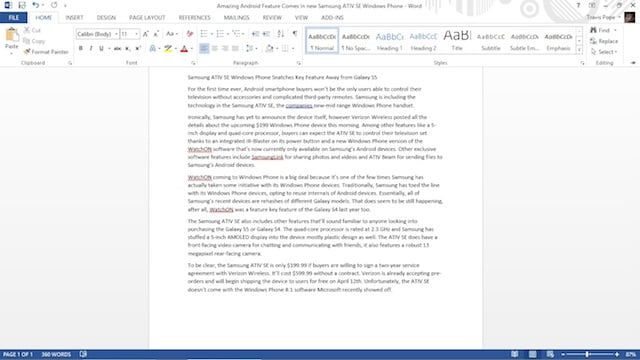Open the INSERT ribbon tab
The height and width of the screenshot is (360, 640).
(74, 18)
